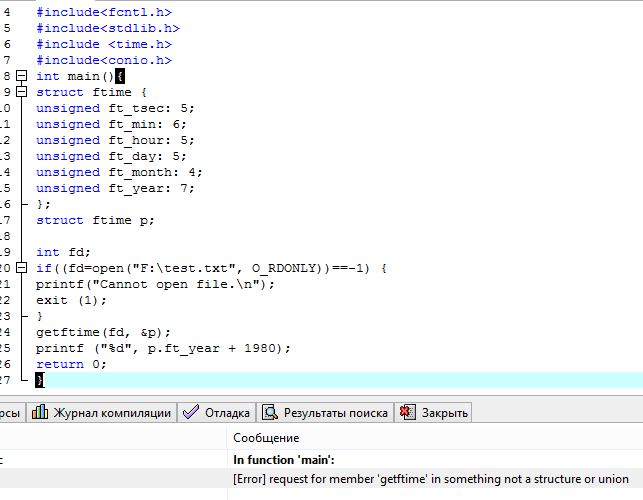Viewport: 643px width, 500px height.
Task: Select the getftime error message row
Action: [x=430, y=479]
